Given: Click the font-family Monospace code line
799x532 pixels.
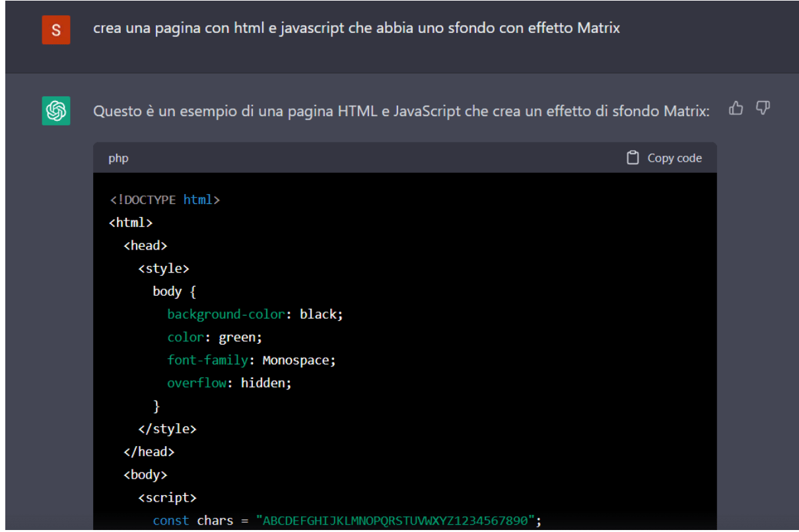Looking at the screenshot, I should (x=252, y=360).
